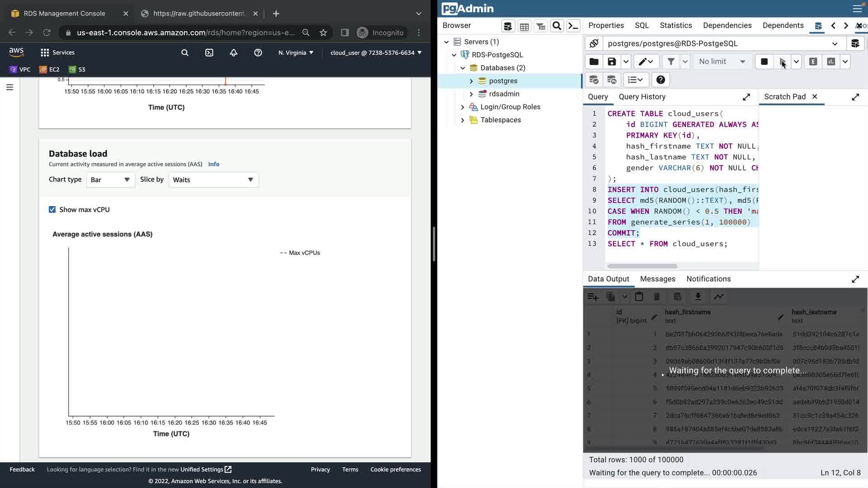Click the Open File folder icon
The height and width of the screenshot is (488, 868).
coord(594,61)
